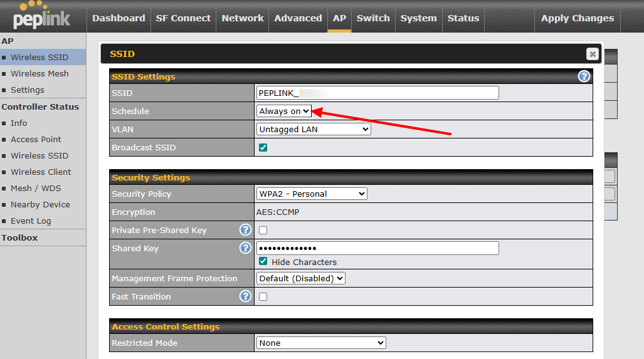
Task: Open the Status tab
Action: (463, 18)
